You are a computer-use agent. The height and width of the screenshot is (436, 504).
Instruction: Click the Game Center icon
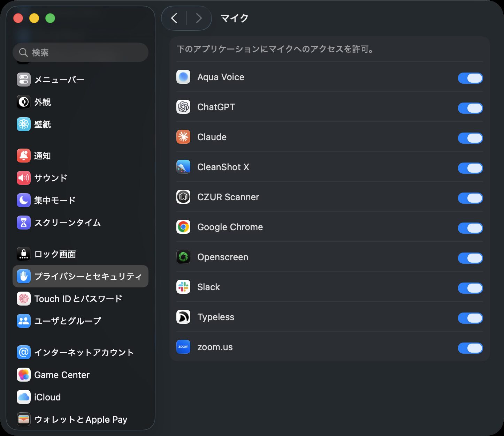(24, 375)
